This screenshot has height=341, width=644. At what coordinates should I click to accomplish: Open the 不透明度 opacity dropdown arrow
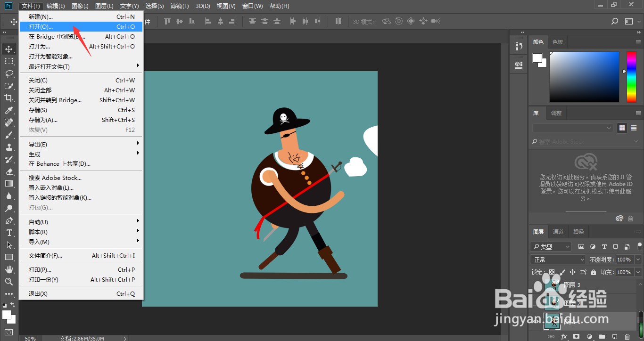click(638, 260)
